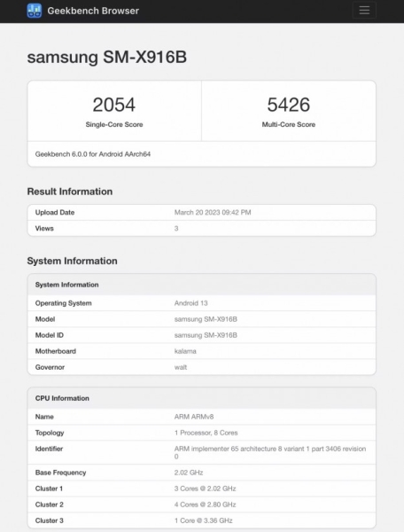
Task: Select the 3 Cores @ 2.02 GHz value
Action: tap(205, 489)
